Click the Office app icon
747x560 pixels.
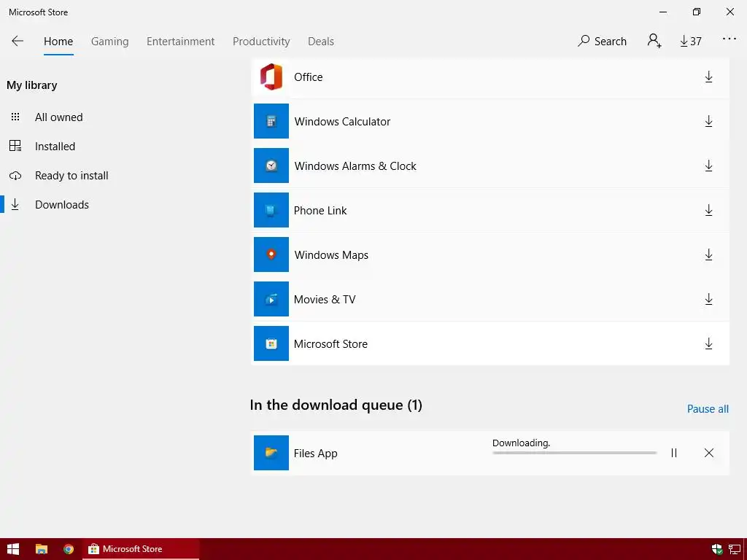[271, 77]
